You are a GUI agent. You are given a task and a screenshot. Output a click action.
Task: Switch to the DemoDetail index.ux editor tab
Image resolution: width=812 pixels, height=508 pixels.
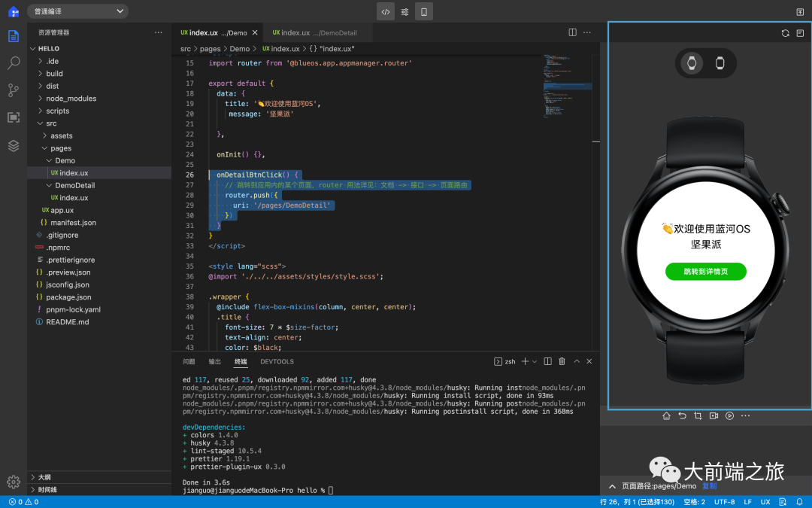pos(314,33)
